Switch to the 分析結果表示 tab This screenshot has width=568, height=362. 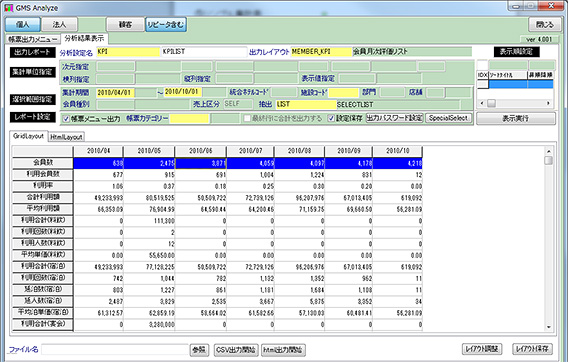[84, 38]
